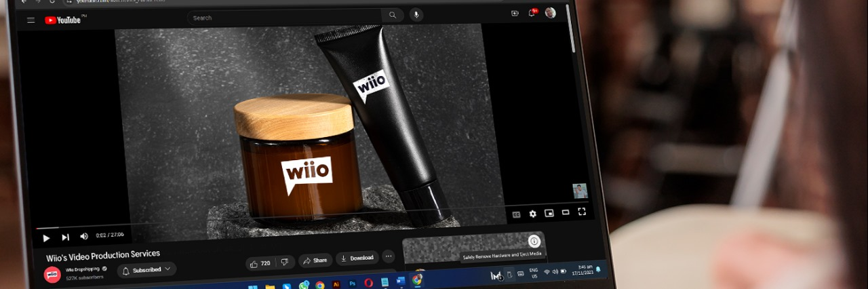The image size is (868, 289).
Task: Open Photoshop from the taskbar
Action: [353, 282]
